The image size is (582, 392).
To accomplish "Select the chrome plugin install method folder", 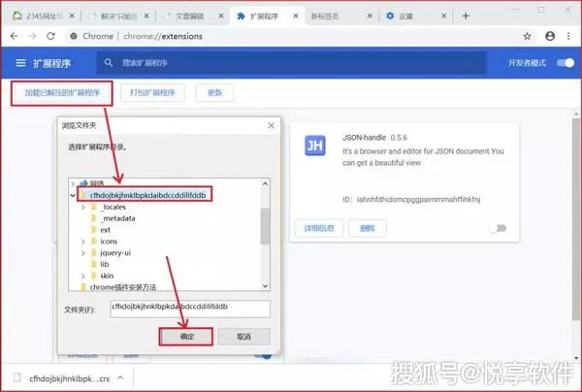I will [x=122, y=287].
